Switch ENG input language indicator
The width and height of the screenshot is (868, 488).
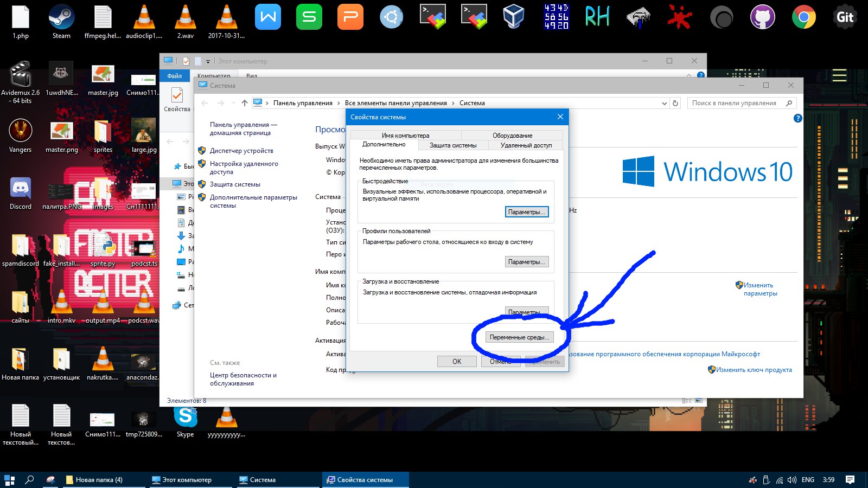808,480
